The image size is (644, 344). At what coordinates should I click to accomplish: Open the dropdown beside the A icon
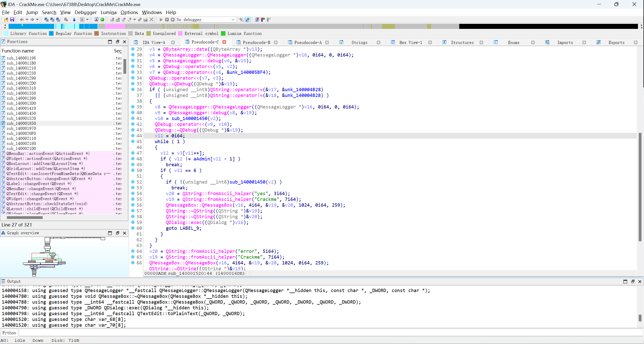(87, 20)
